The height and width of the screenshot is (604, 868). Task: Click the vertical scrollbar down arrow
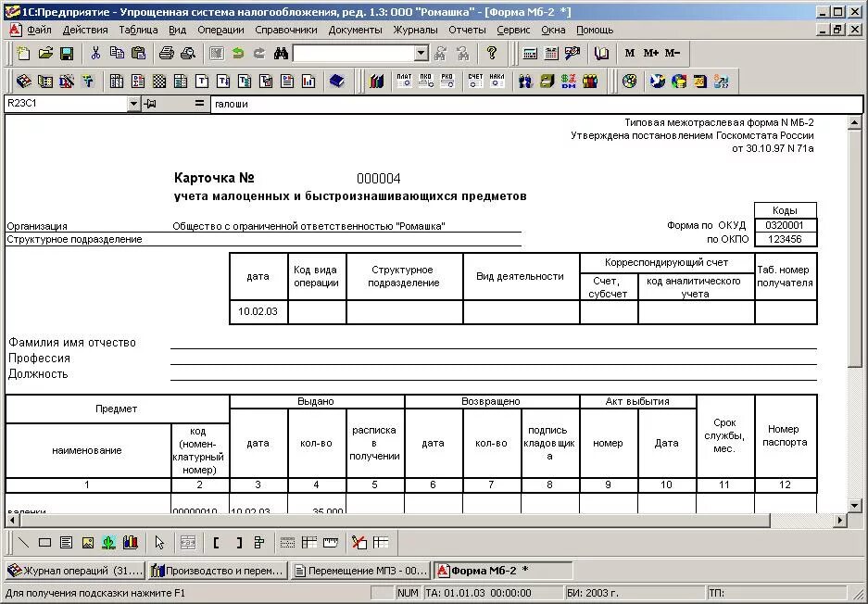855,506
